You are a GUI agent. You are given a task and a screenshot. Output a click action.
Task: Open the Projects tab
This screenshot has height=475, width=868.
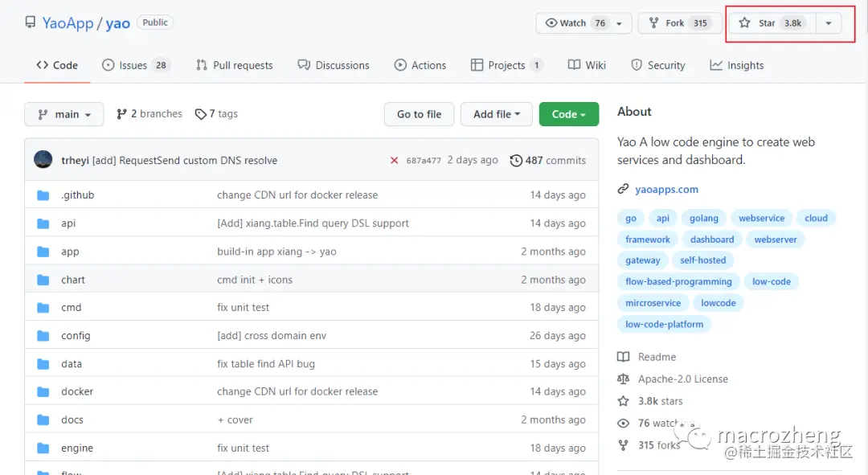click(x=506, y=65)
